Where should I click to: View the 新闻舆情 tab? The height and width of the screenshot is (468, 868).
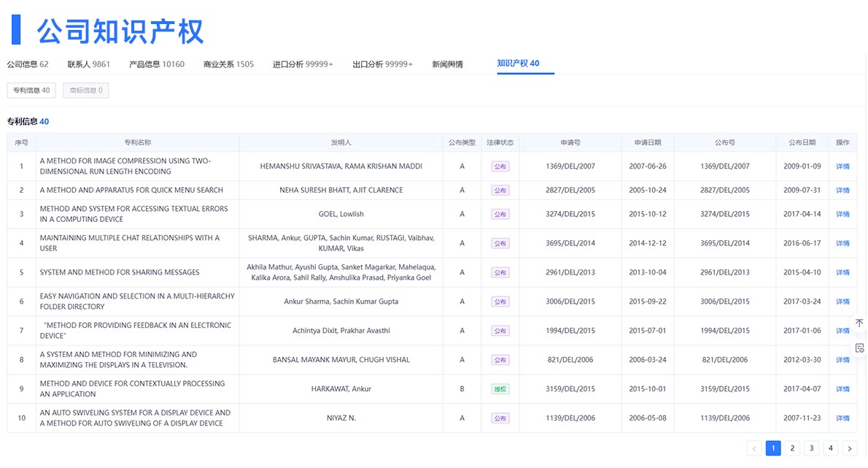pyautogui.click(x=447, y=64)
